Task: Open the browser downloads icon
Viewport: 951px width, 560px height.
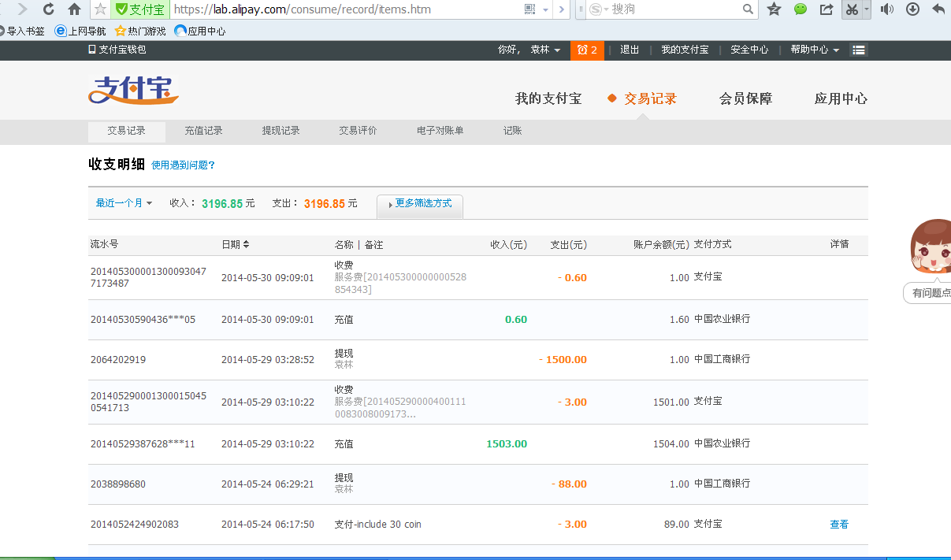Action: (912, 9)
